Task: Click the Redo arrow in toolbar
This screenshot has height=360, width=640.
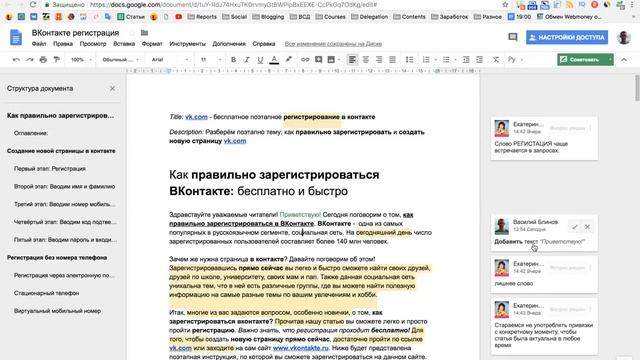Action: 30,60
